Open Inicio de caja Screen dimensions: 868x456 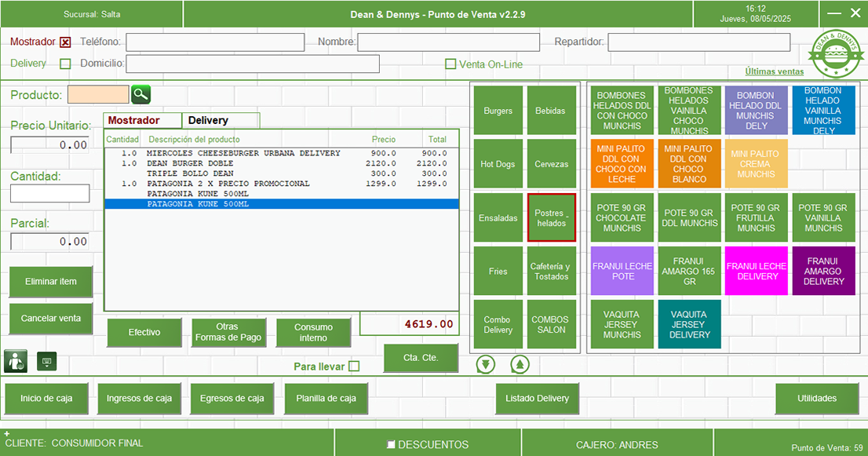click(46, 398)
